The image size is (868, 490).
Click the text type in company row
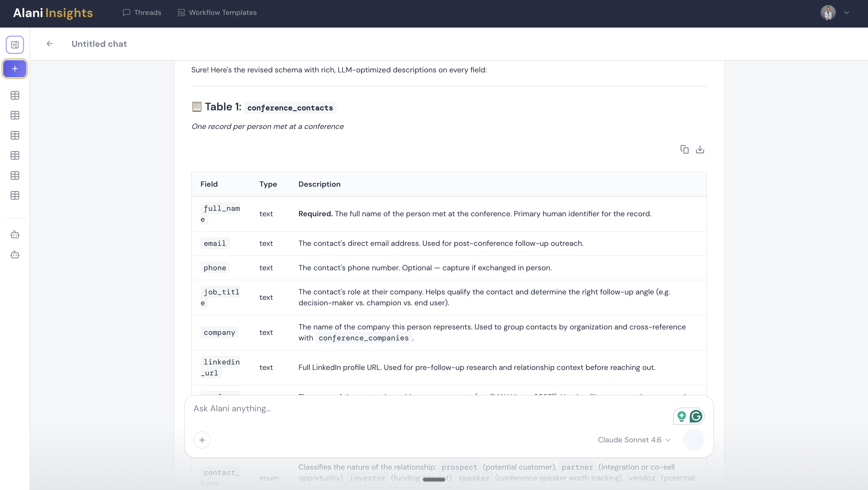(266, 333)
